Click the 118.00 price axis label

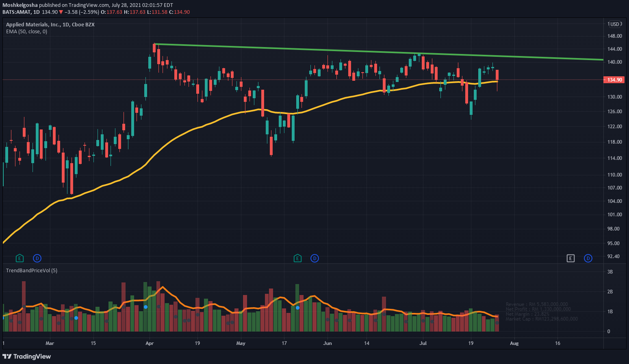tap(614, 142)
